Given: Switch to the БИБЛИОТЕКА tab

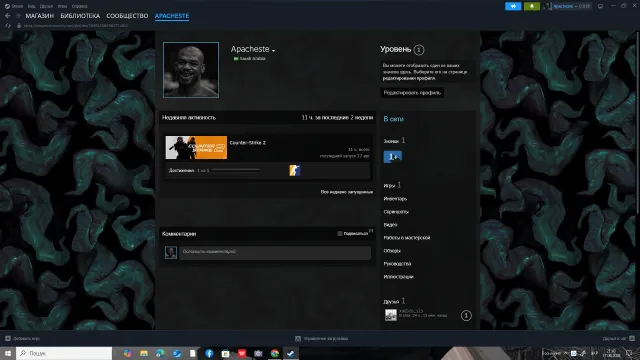Looking at the screenshot, I should (80, 16).
